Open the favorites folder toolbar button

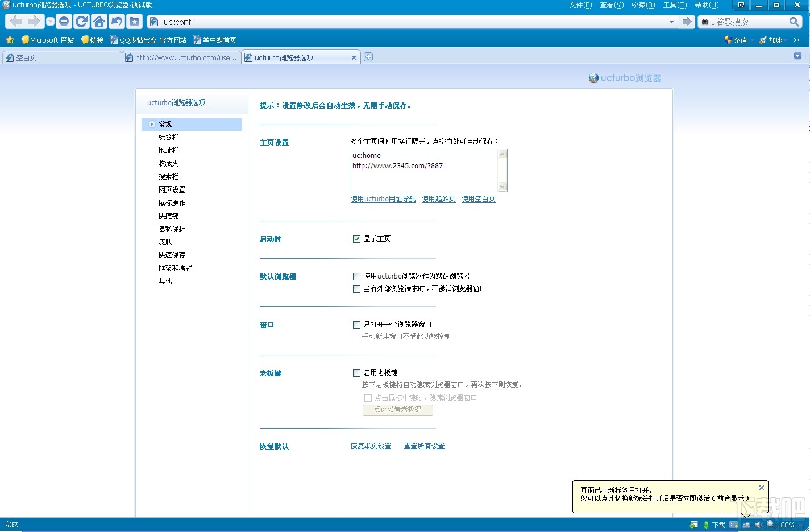click(x=134, y=22)
